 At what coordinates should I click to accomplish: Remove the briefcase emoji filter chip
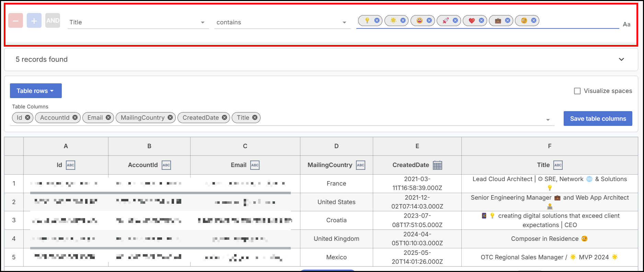point(507,21)
